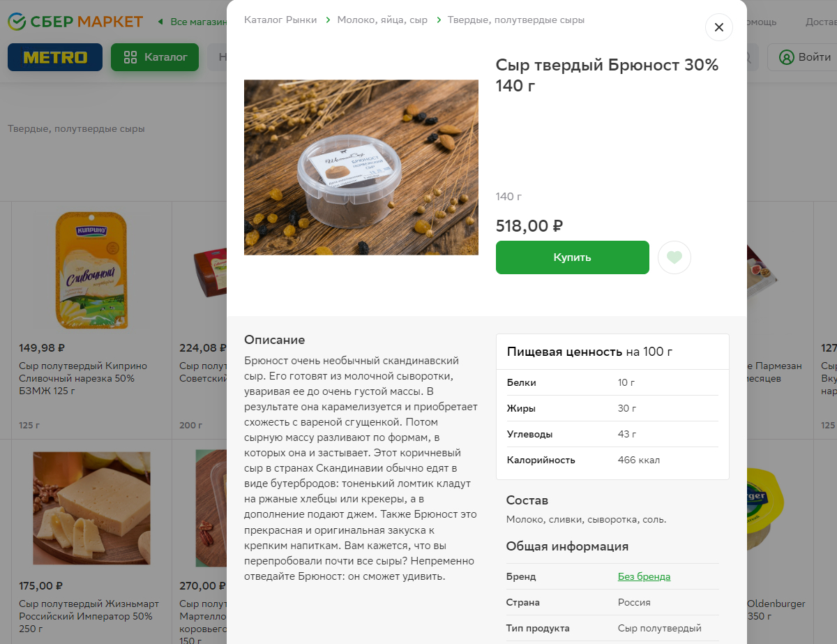Add Брюност cheese to favorites with heart

pos(674,257)
